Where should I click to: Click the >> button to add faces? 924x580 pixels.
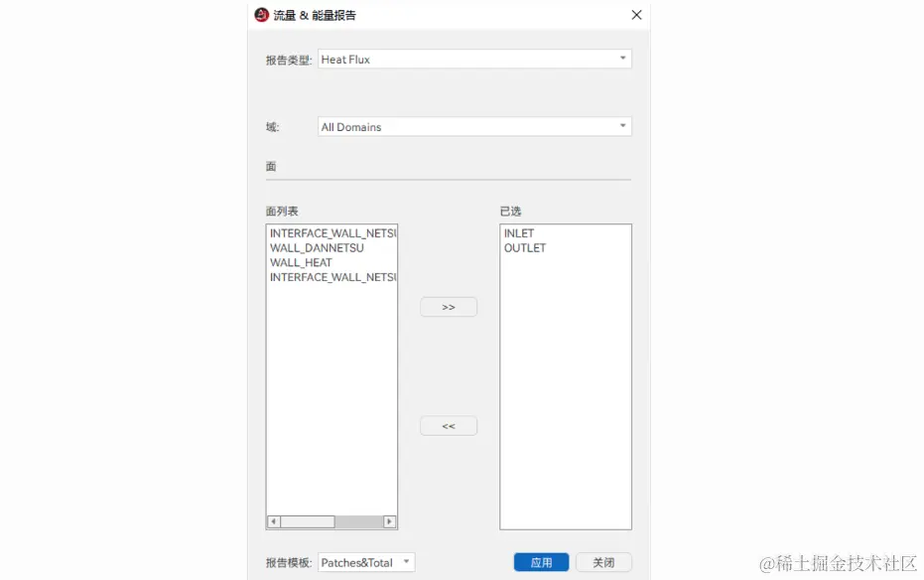coord(449,307)
